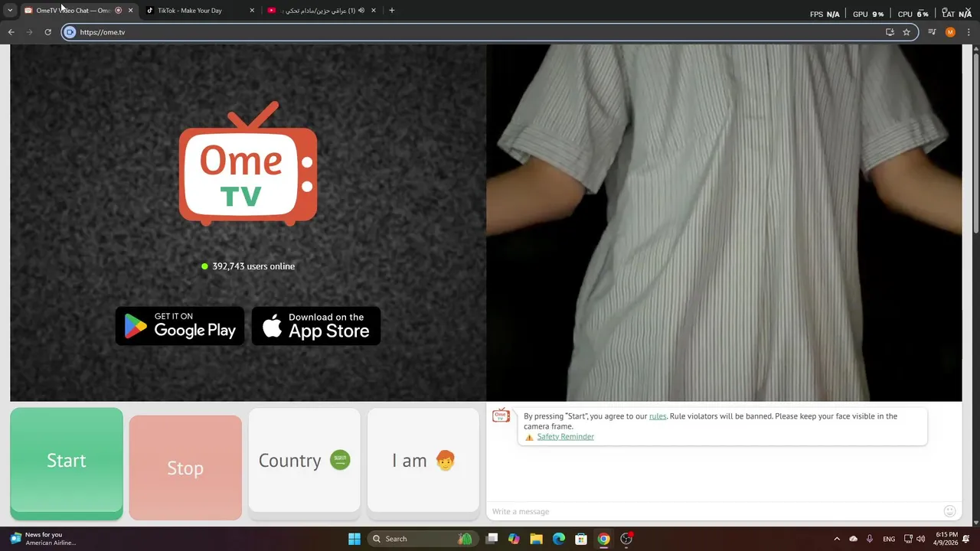Open the clock showing 6:15 PM

point(946,539)
